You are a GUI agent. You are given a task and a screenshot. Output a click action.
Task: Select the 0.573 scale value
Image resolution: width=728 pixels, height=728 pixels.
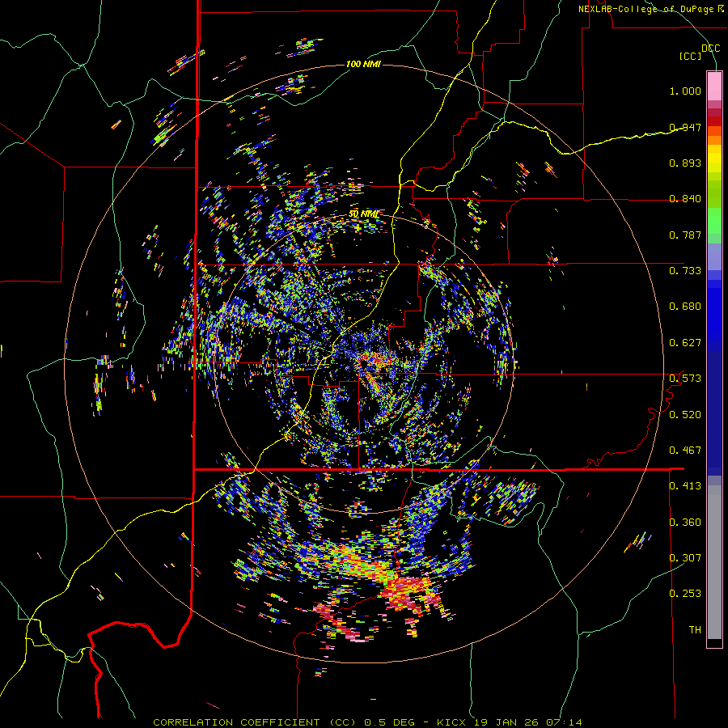[x=685, y=379]
